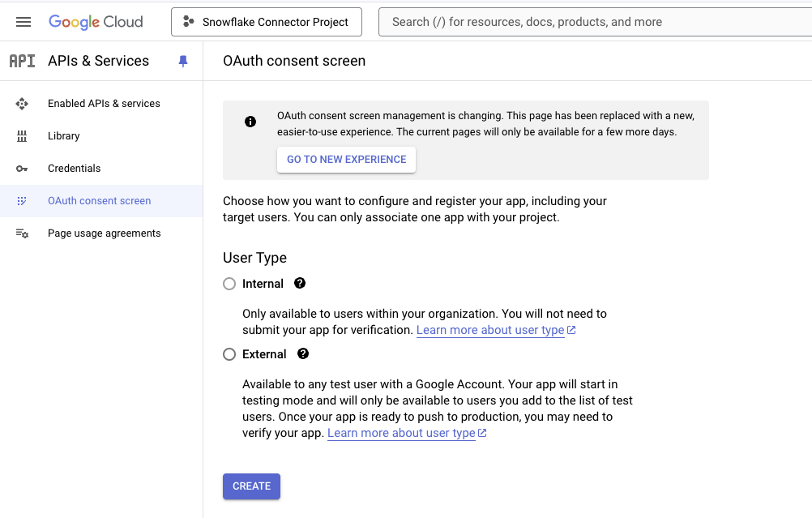Viewport: 812px width, 518px height.
Task: Go to Enabled APIs & services page
Action: pos(104,104)
